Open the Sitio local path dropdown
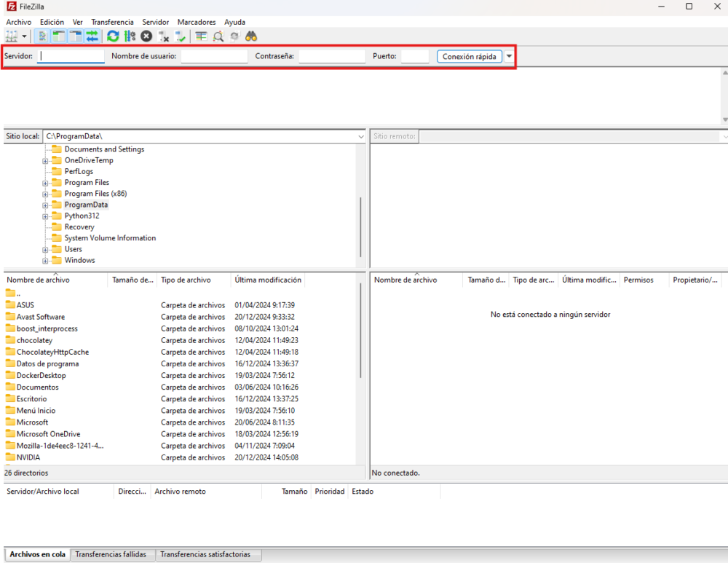The width and height of the screenshot is (728, 563). coord(361,137)
